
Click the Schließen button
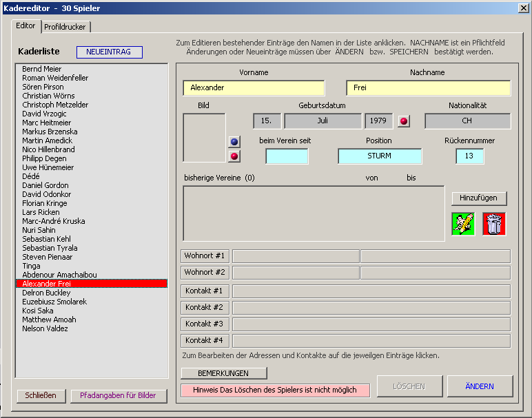point(41,396)
